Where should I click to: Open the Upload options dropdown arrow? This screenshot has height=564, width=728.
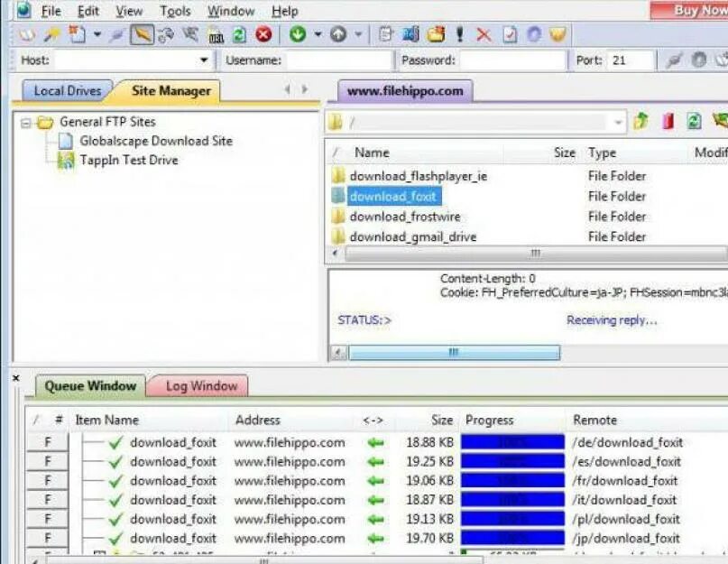(358, 34)
